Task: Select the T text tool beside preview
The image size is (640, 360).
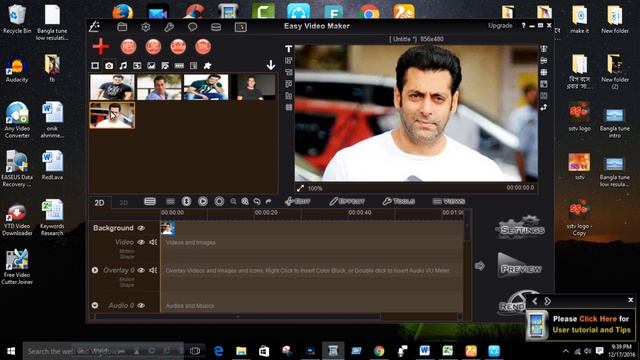Action: pyautogui.click(x=289, y=49)
